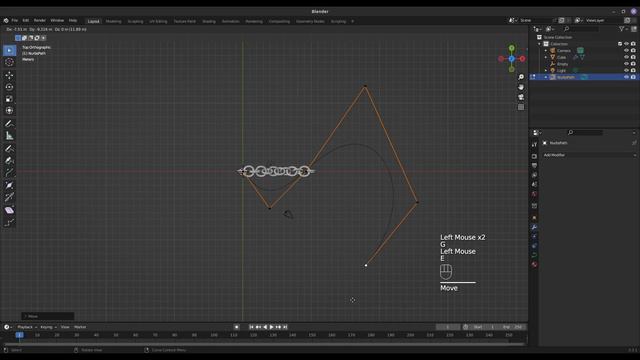The image size is (640, 360).
Task: Open Keying dropdown in timeline
Action: (x=48, y=327)
